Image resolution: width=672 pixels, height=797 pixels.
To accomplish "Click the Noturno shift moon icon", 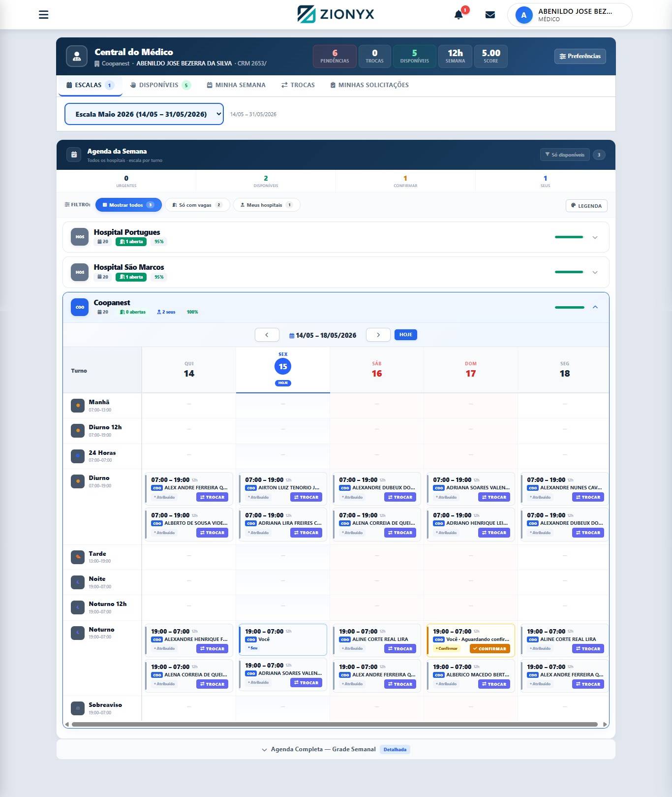I will (x=78, y=633).
